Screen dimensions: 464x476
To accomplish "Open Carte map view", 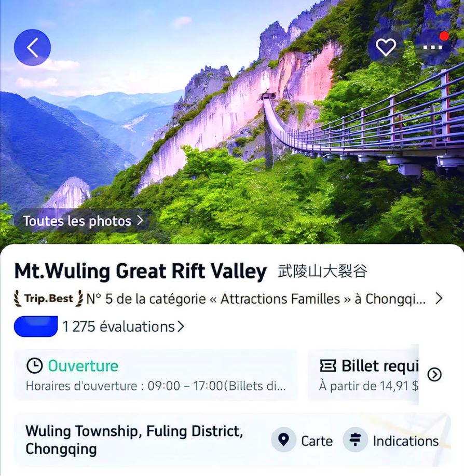I will tap(302, 440).
